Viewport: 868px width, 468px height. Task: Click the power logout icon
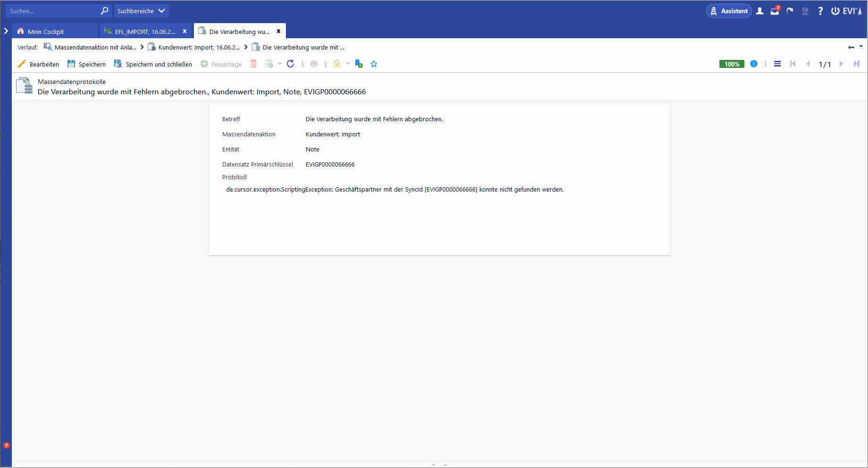(x=835, y=11)
